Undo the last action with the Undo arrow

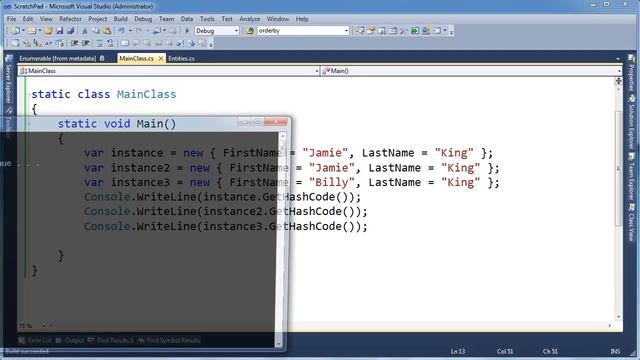121,31
